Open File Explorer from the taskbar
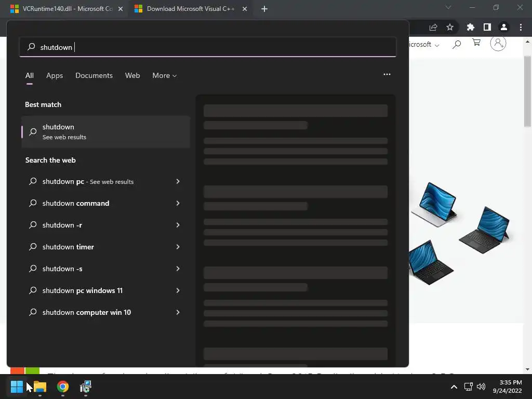 pos(40,386)
